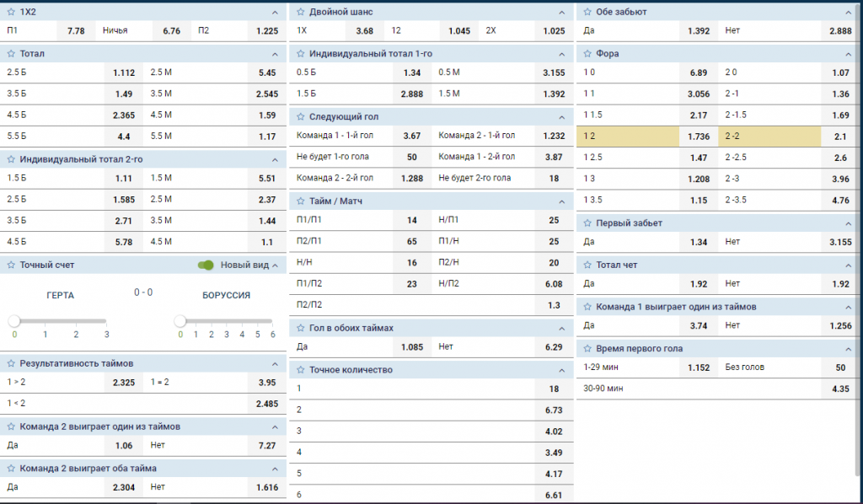
Task: Click the Боруссия score slider handle
Action: coord(180,321)
